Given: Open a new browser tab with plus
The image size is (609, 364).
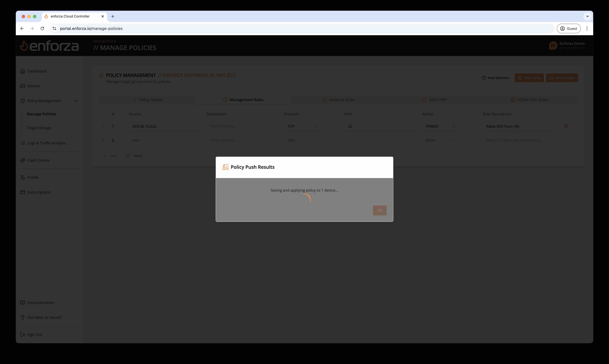Looking at the screenshot, I should click(113, 16).
